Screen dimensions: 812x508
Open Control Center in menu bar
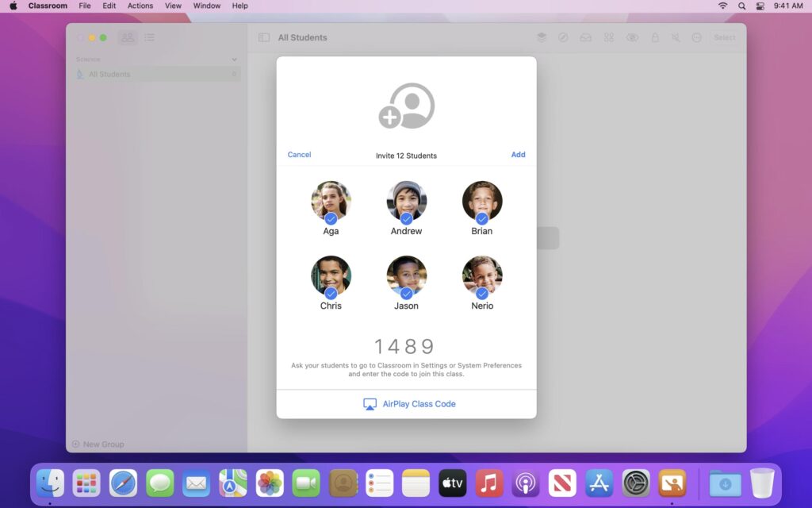(x=760, y=6)
